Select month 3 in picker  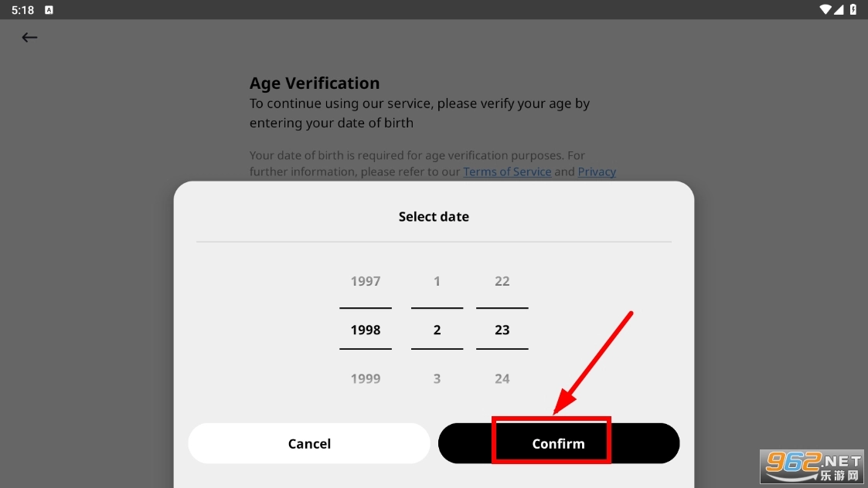click(x=437, y=378)
